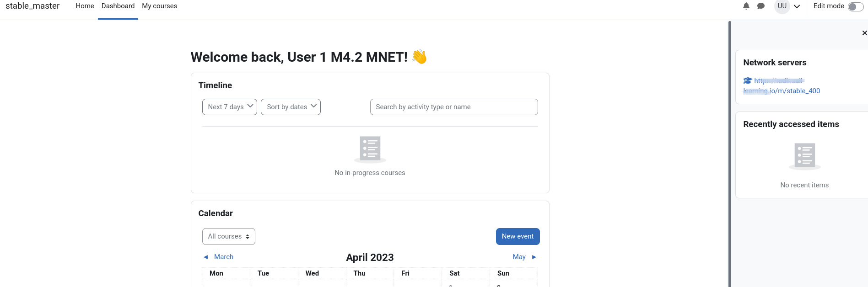Open the All courses selector
The image size is (868, 287).
229,236
